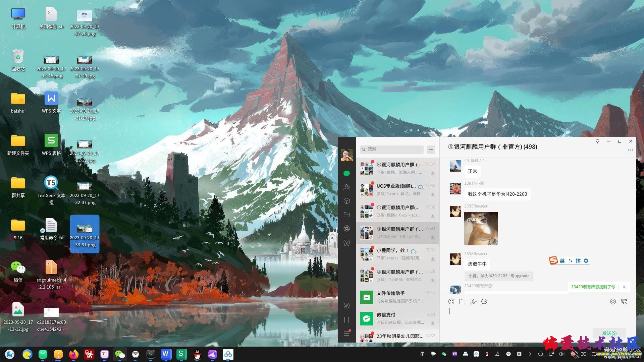Click the send file folder icon
This screenshot has width=644, height=362.
(x=462, y=302)
